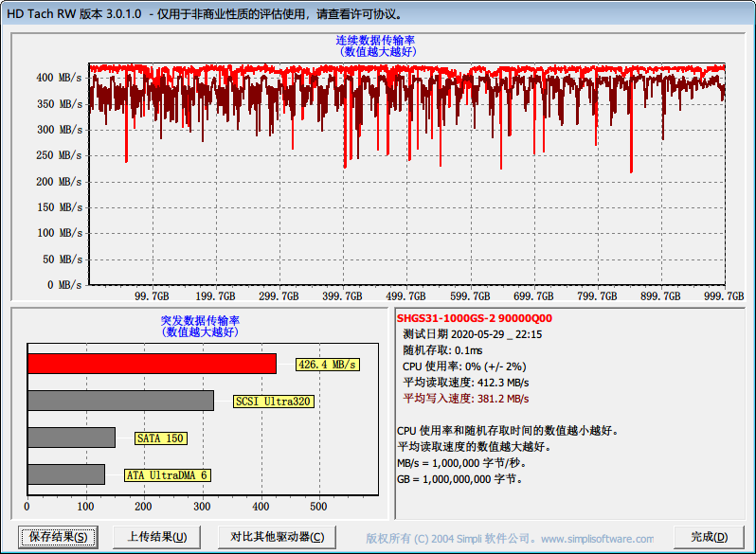Screen dimensions: 756x554
Task: Select the red 426.4 MB/s burst bar
Action: pos(152,364)
